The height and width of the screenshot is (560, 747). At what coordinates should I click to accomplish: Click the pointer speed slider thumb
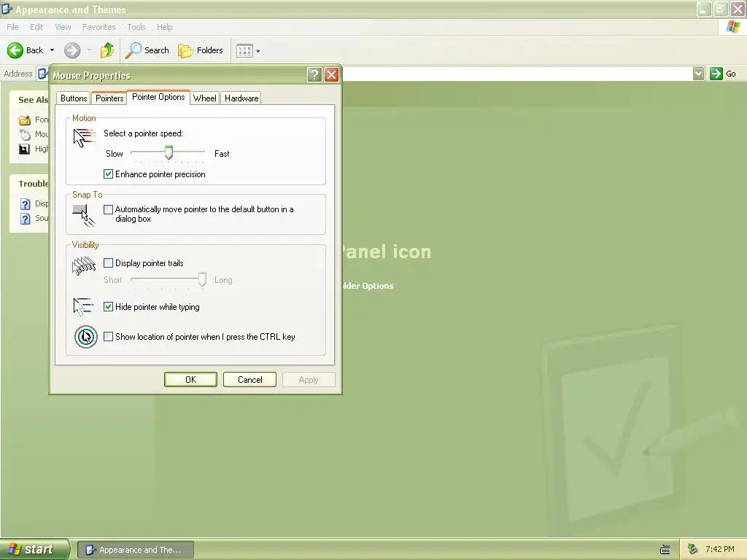point(169,153)
